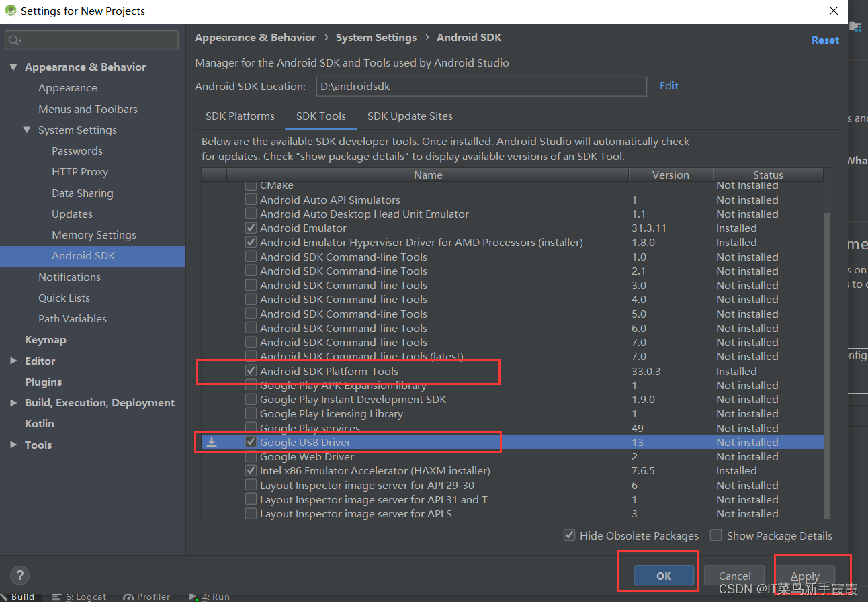Viewport: 868px width, 602px height.
Task: Open the 4: Run tool window tab
Action: (210, 597)
